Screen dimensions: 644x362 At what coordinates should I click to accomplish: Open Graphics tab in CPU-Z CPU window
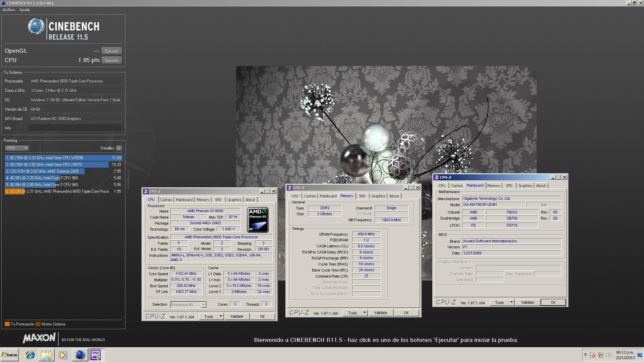pos(234,200)
